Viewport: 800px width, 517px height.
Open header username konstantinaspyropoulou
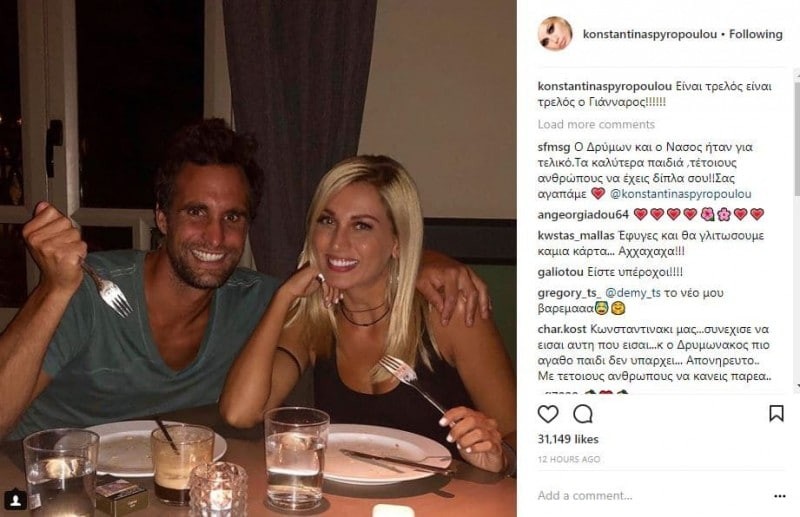[x=649, y=34]
